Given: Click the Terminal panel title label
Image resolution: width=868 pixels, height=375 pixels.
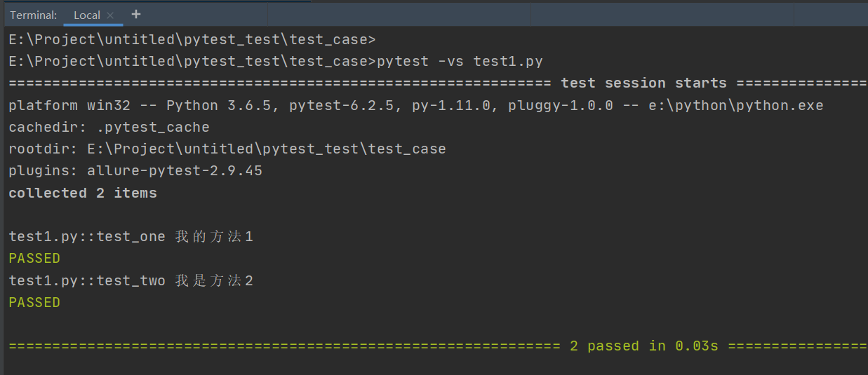Looking at the screenshot, I should [x=33, y=15].
